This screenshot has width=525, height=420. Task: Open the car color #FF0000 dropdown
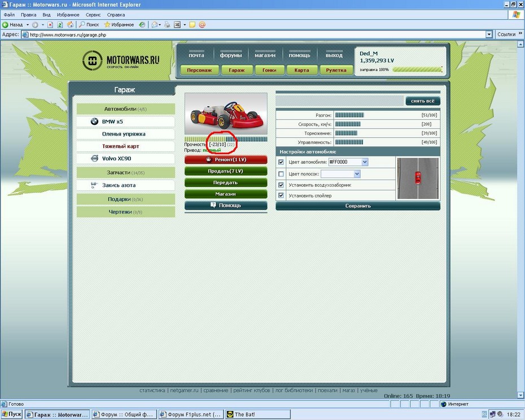[x=364, y=162]
